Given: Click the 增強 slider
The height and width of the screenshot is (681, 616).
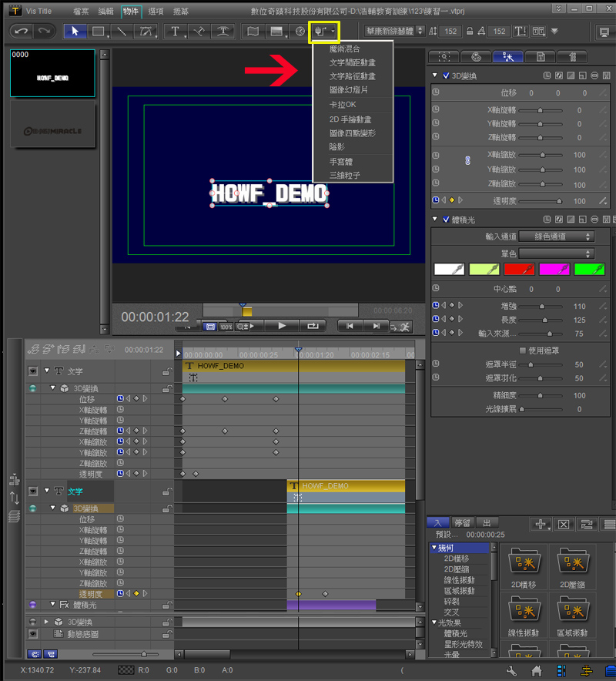Looking at the screenshot, I should 541,307.
